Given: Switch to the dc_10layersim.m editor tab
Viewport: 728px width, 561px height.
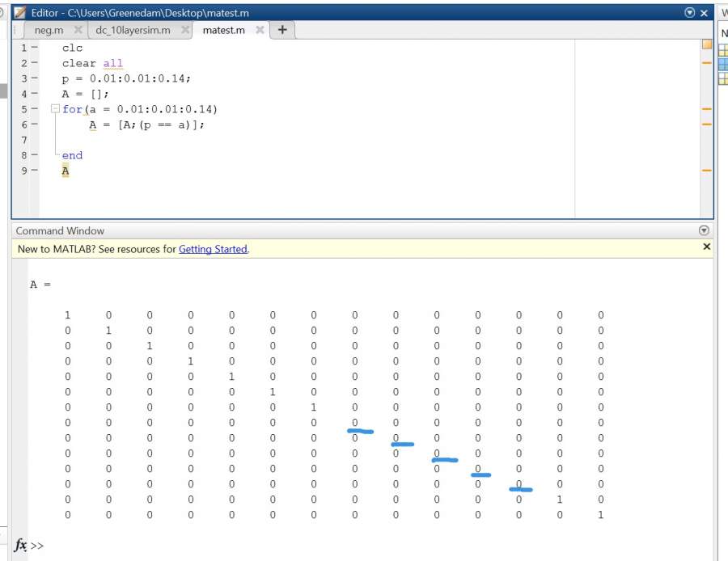Looking at the screenshot, I should [133, 30].
